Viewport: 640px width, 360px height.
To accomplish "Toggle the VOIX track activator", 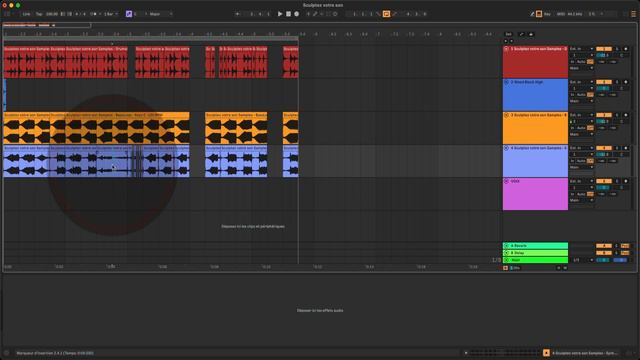I will pyautogui.click(x=604, y=181).
